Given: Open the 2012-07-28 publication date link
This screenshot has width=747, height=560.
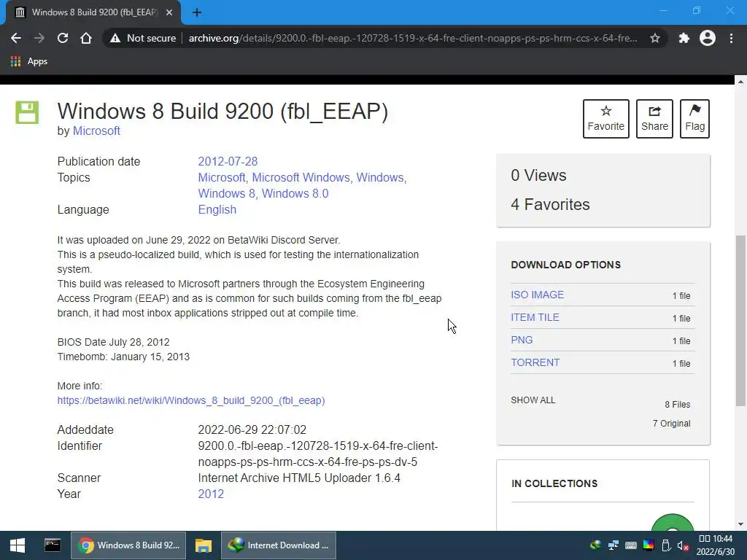Looking at the screenshot, I should (228, 161).
